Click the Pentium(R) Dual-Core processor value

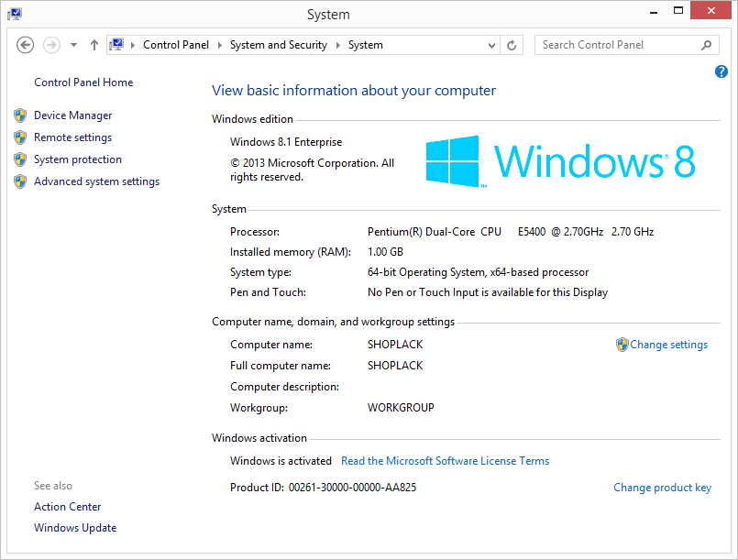511,232
